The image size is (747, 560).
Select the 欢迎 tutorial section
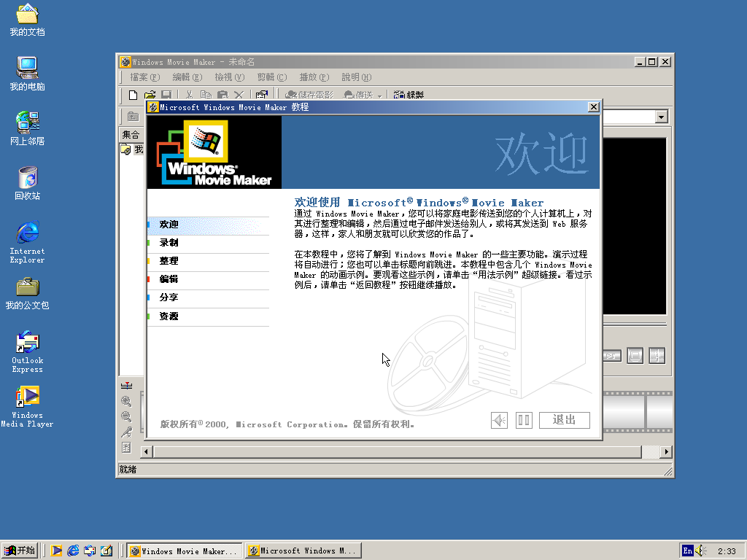[208, 225]
